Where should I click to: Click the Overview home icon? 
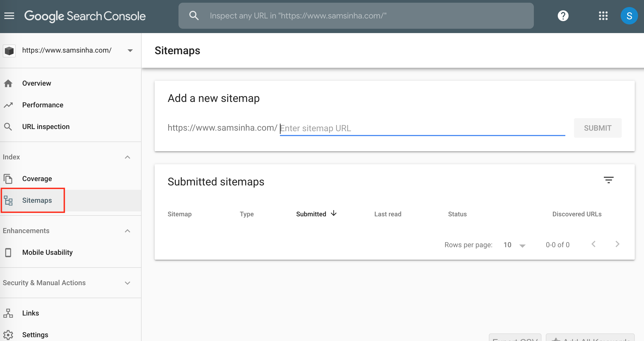coord(8,83)
